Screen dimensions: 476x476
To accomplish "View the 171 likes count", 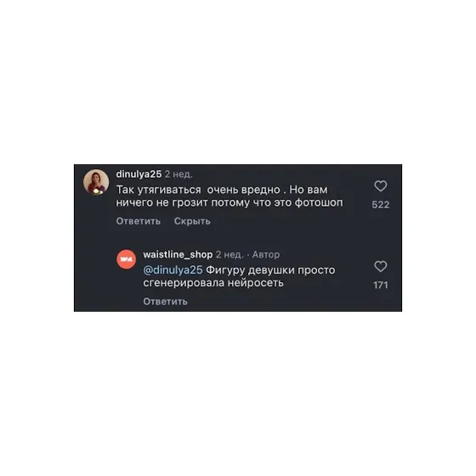I will pos(381,285).
